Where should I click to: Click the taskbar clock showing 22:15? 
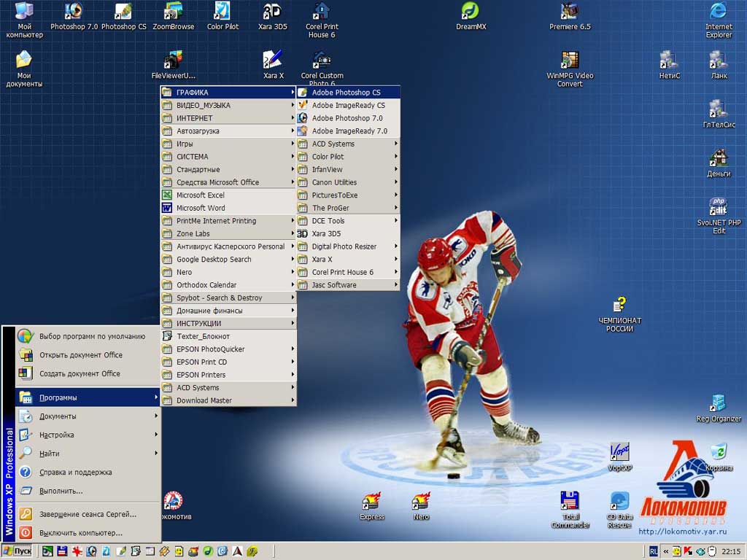pyautogui.click(x=731, y=551)
